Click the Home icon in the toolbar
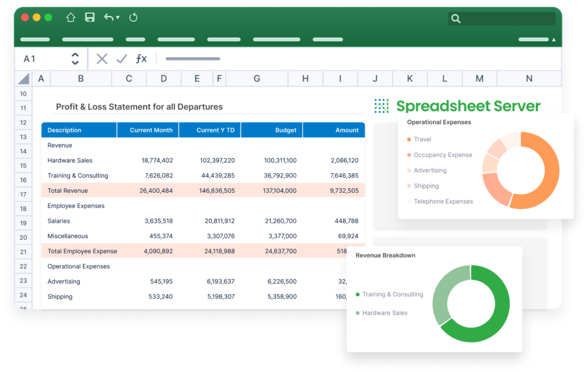Image resolution: width=588 pixels, height=373 pixels. coord(70,17)
